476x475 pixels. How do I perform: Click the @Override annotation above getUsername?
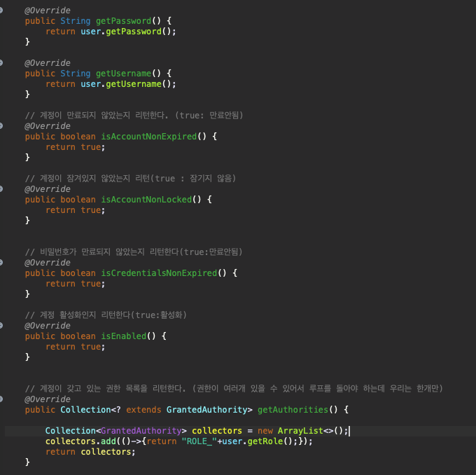click(48, 63)
